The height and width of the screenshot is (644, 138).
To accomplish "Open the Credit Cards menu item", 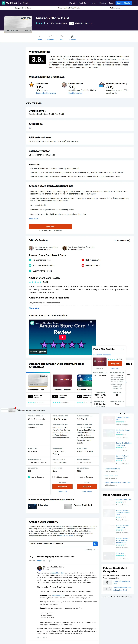I will click(83, 3).
